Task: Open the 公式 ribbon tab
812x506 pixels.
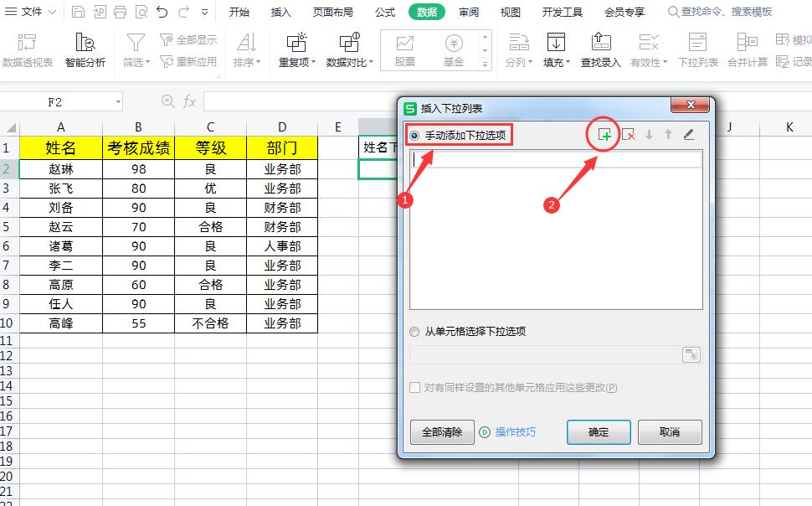Action: pos(385,12)
